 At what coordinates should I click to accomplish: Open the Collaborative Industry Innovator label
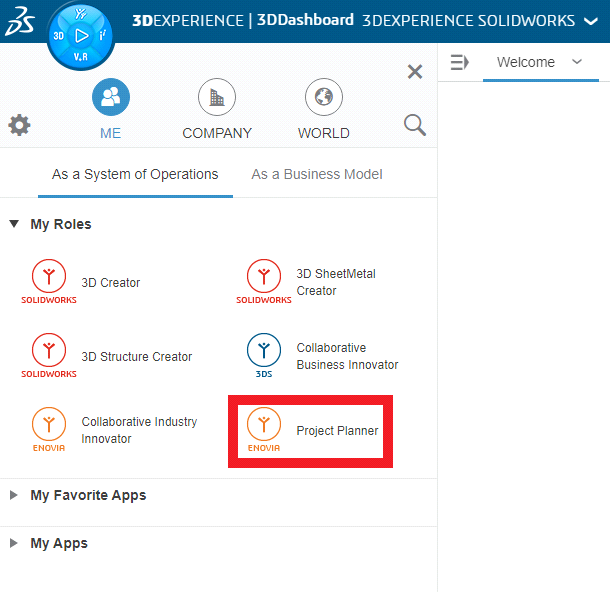(139, 430)
